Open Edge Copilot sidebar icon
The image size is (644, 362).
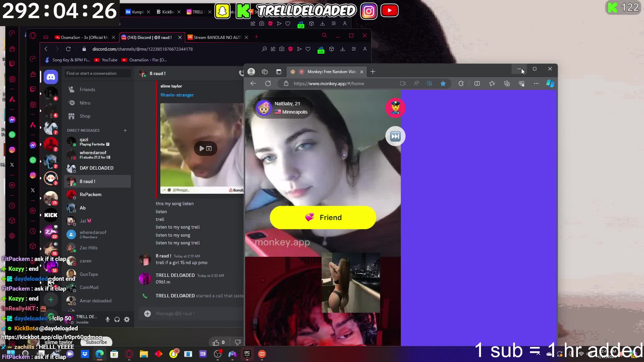click(x=550, y=83)
